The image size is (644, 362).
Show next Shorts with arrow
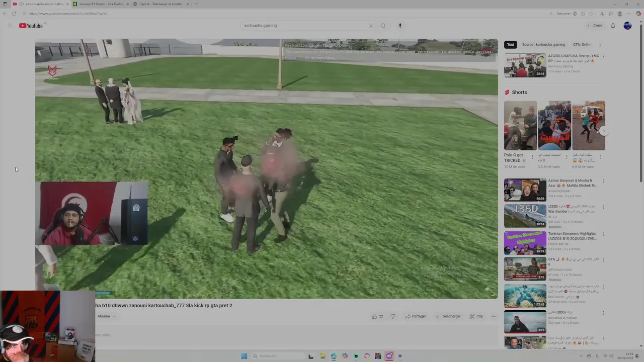point(604,131)
